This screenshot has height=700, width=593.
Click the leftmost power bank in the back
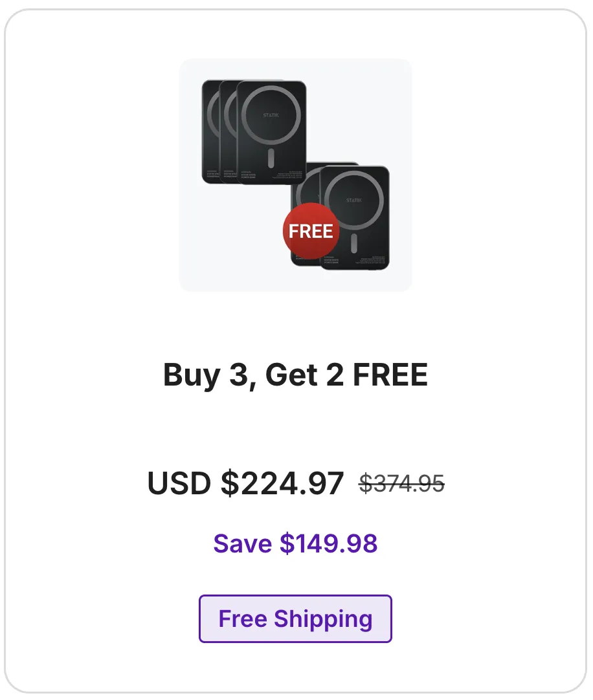pyautogui.click(x=210, y=132)
